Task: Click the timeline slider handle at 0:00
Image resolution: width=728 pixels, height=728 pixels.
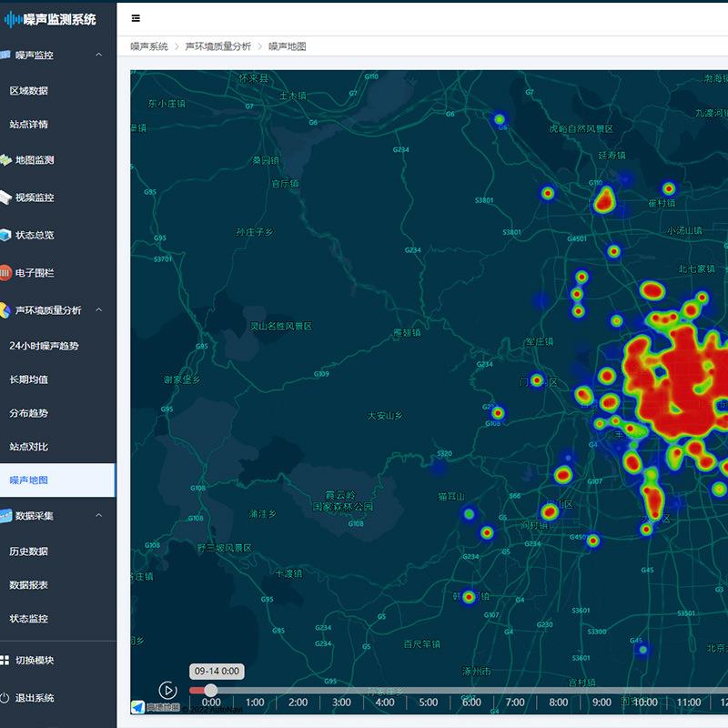Action: click(211, 690)
